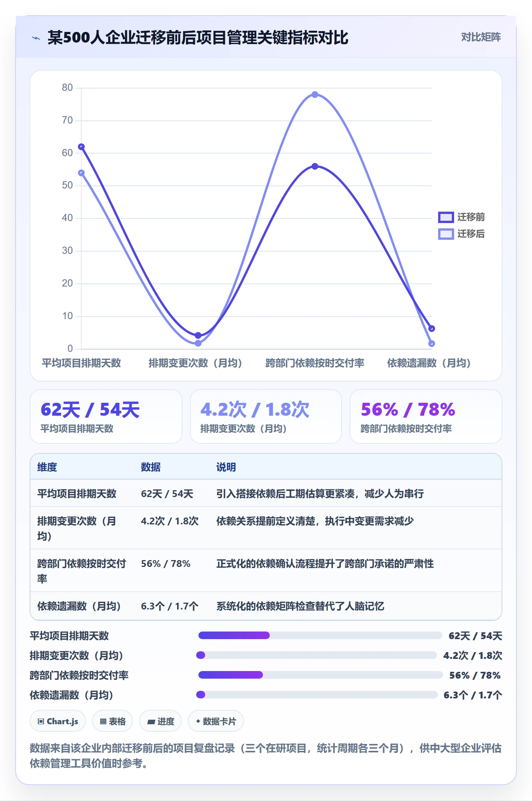The image size is (532, 801).
Task: Select 迁移前 chart point for 平均项目排期天数
Action: 81,147
